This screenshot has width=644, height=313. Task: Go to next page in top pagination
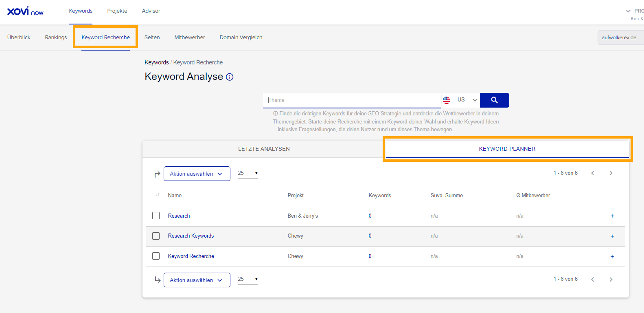point(611,173)
